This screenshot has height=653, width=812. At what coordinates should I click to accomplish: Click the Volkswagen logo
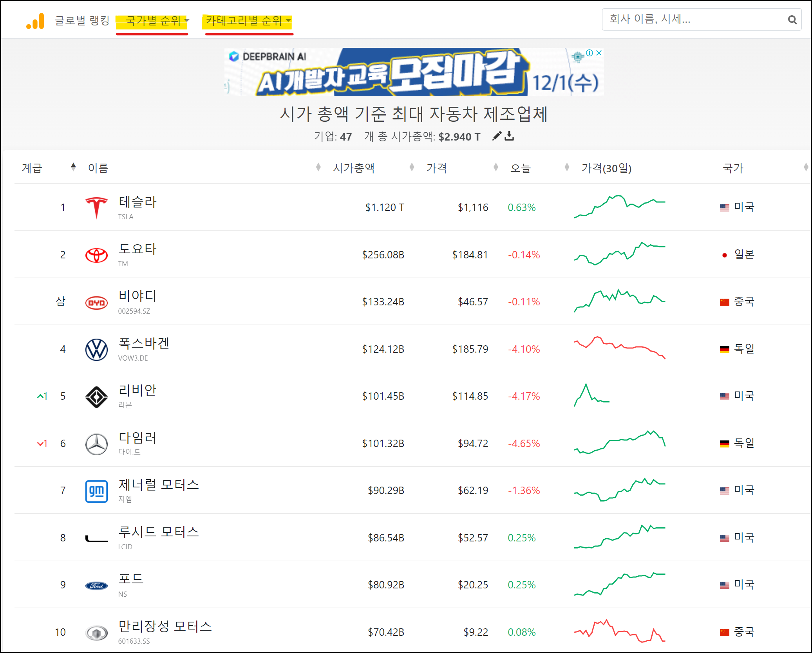(x=96, y=350)
